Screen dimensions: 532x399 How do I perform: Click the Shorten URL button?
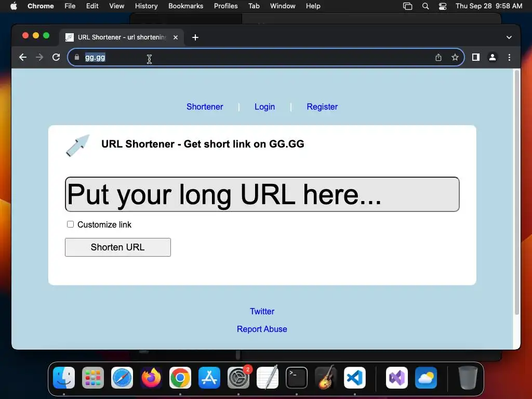[118, 247]
